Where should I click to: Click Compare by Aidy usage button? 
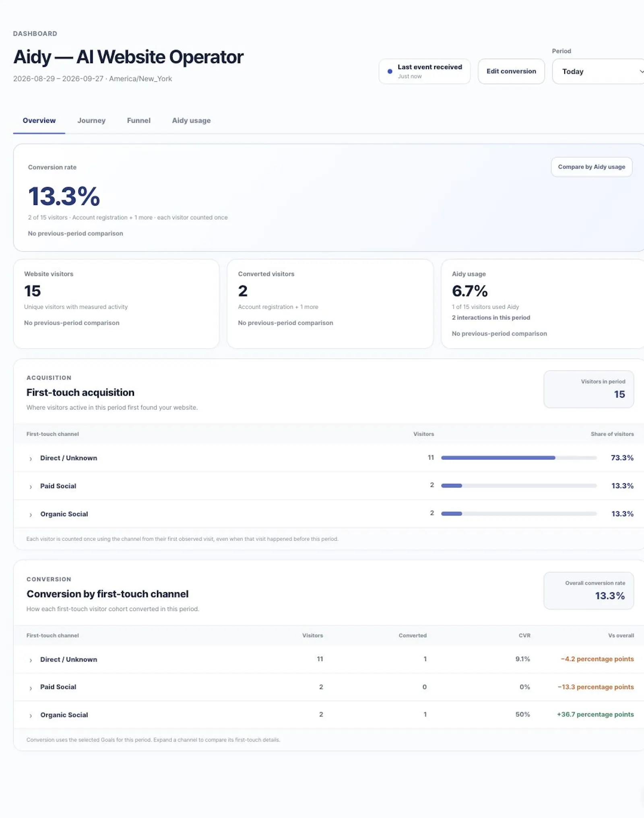click(x=591, y=167)
